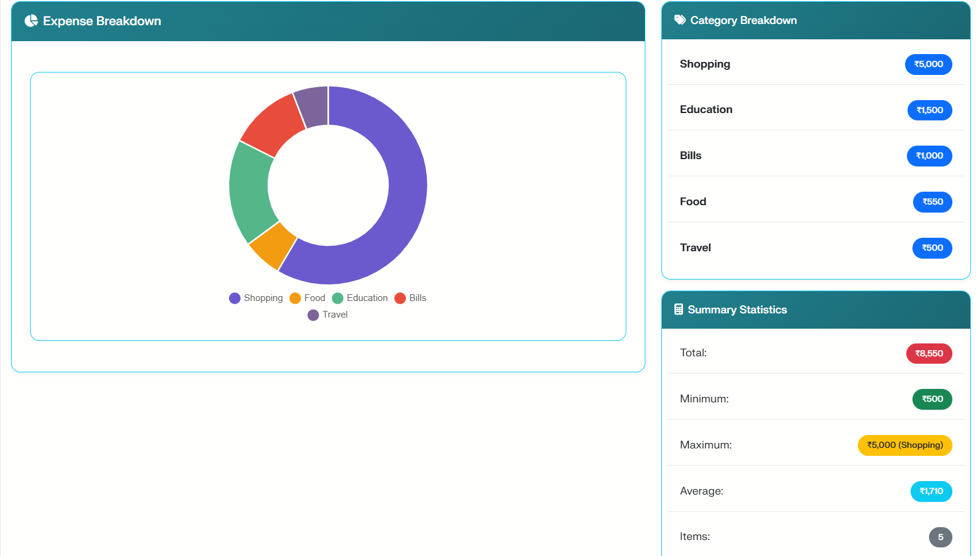
Task: Select the ₹5,000 Shopping amount badge
Action: click(928, 65)
